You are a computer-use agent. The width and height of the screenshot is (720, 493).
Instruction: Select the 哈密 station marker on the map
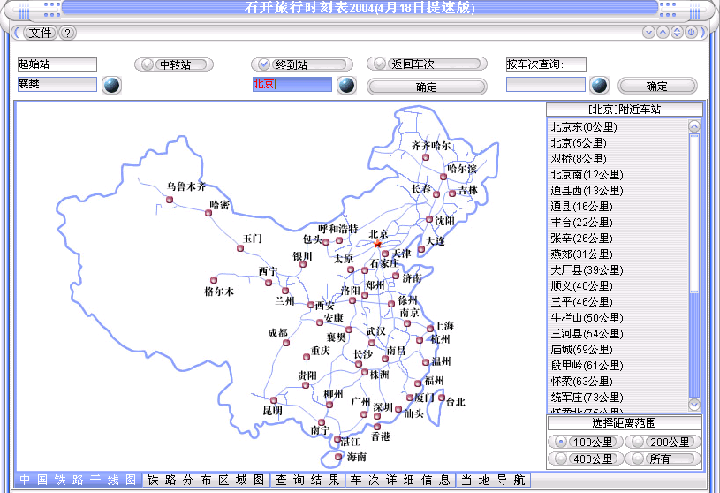click(x=208, y=213)
